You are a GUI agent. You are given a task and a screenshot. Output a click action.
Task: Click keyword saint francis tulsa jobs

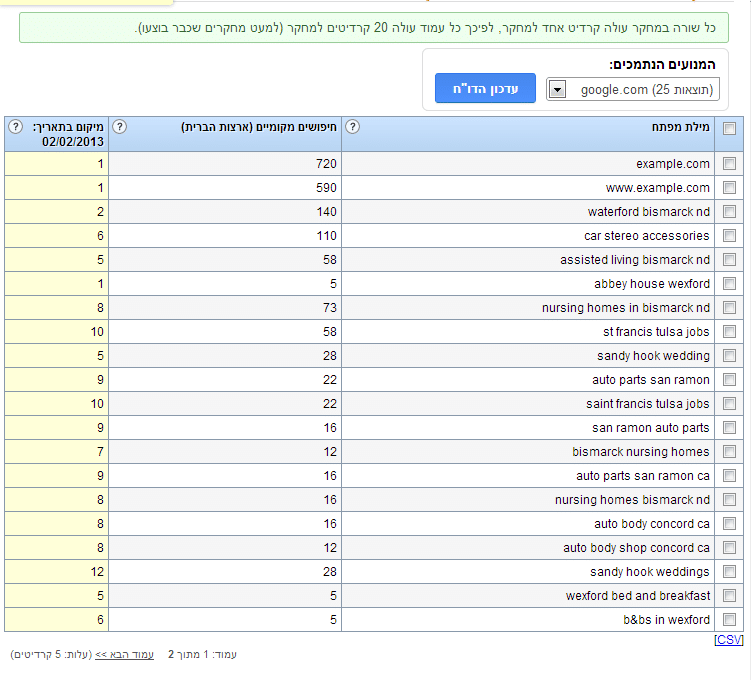pyautogui.click(x=648, y=404)
